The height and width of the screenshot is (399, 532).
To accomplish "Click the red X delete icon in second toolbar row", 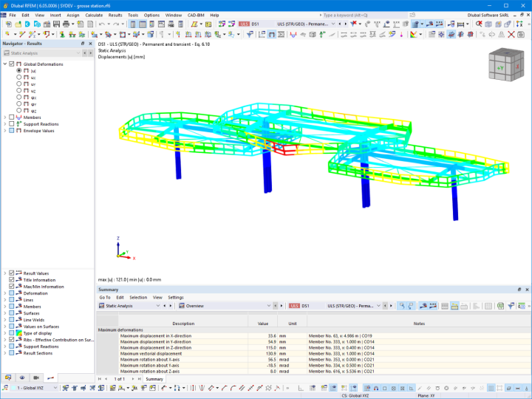I will (x=511, y=34).
